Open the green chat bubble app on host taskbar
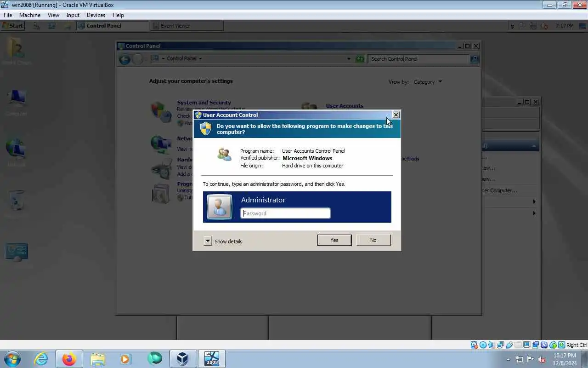Image resolution: width=588 pixels, height=368 pixels. pyautogui.click(x=155, y=359)
